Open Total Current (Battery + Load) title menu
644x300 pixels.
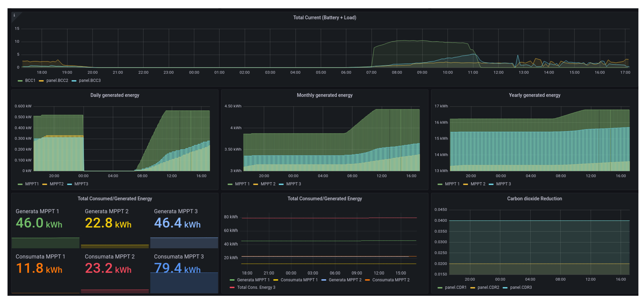[x=324, y=17]
